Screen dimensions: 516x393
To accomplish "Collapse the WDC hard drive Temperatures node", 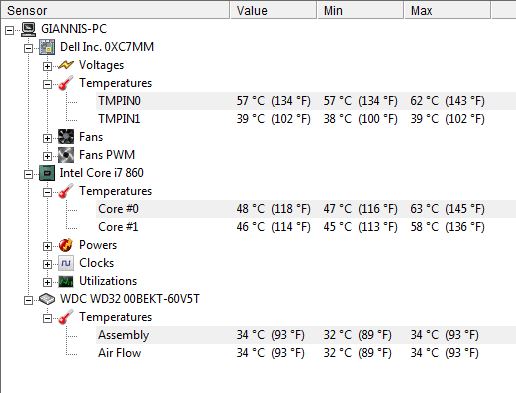I will [x=47, y=318].
